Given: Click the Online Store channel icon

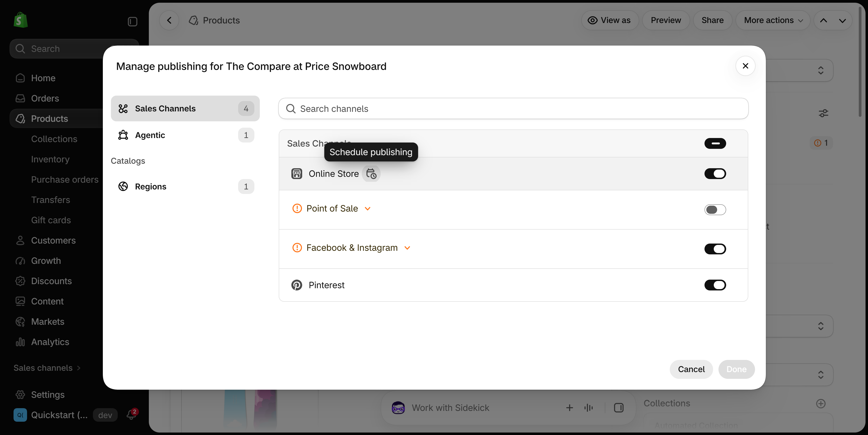Looking at the screenshot, I should point(297,174).
